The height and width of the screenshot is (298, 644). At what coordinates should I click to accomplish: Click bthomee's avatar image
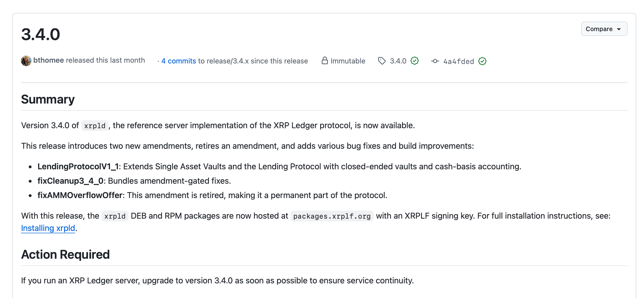(26, 61)
